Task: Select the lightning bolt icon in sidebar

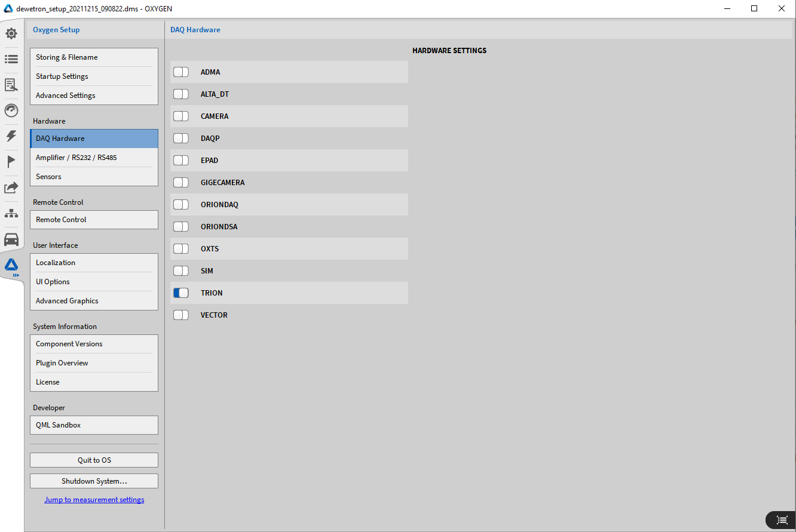Action: pyautogui.click(x=11, y=136)
